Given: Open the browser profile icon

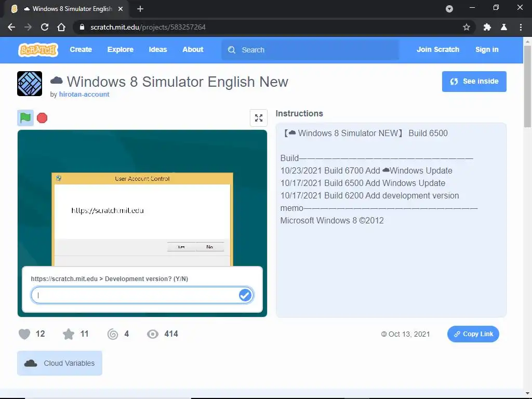Looking at the screenshot, I should 504,27.
